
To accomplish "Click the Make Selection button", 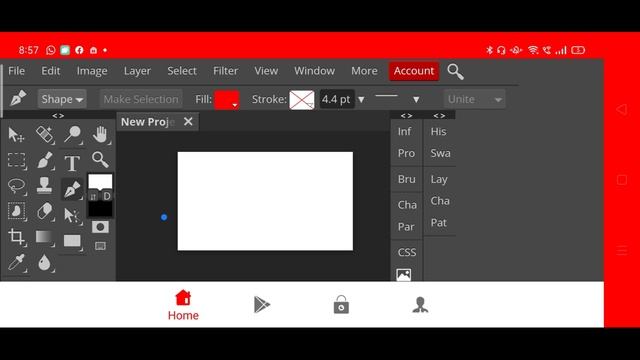I will [141, 99].
